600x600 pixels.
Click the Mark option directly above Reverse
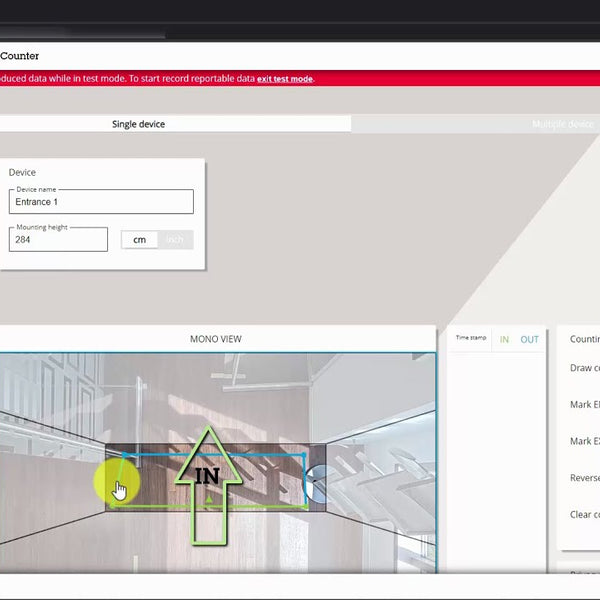click(584, 441)
